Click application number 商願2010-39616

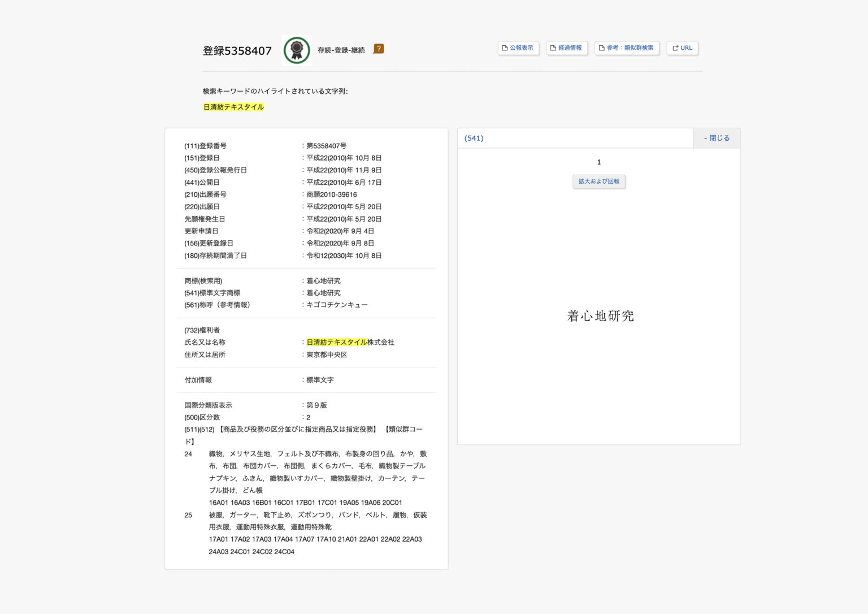[x=332, y=194]
